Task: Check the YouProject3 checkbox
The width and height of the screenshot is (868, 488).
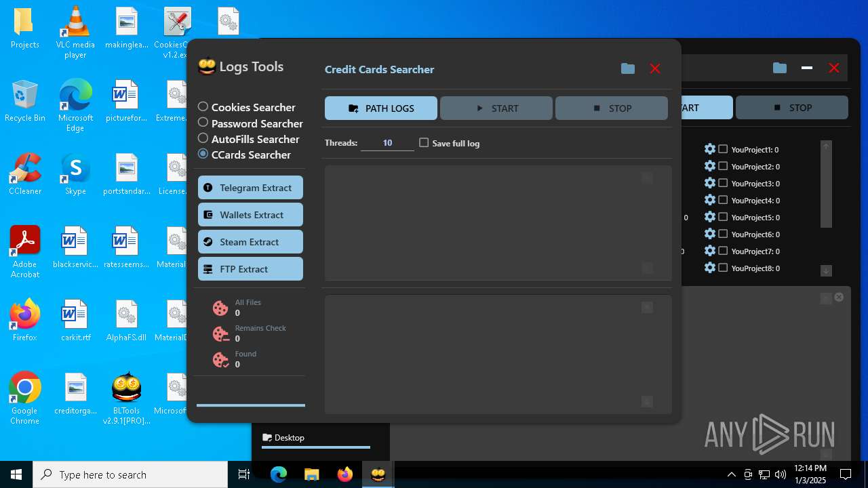Action: pyautogui.click(x=723, y=183)
